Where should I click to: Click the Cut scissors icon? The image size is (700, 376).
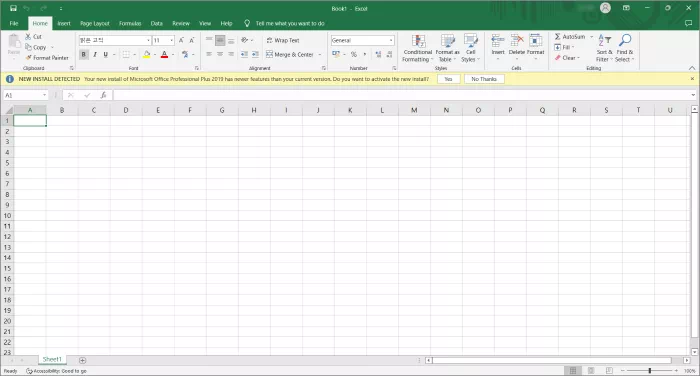coord(28,37)
